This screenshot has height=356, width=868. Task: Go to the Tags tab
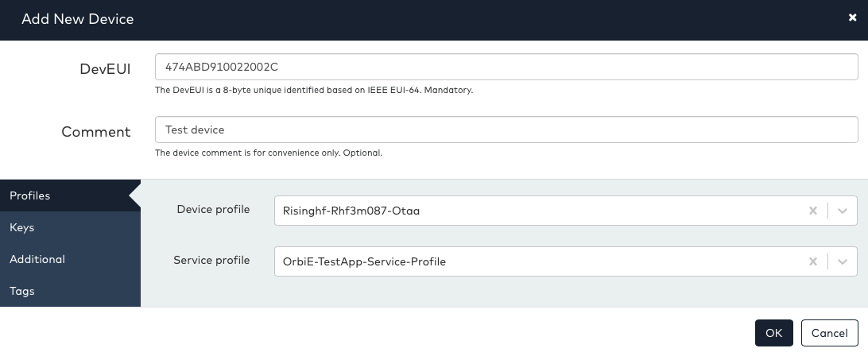tap(70, 291)
